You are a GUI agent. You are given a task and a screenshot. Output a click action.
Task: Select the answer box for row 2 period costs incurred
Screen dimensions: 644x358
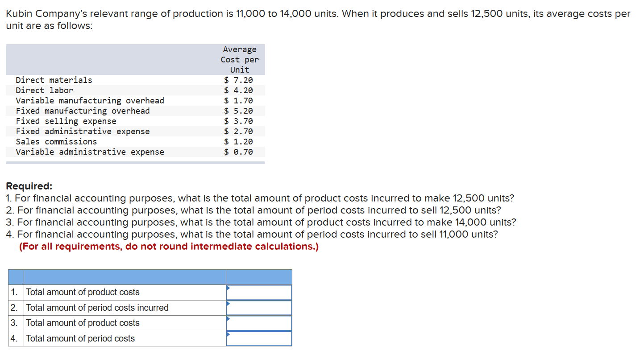[x=259, y=308]
